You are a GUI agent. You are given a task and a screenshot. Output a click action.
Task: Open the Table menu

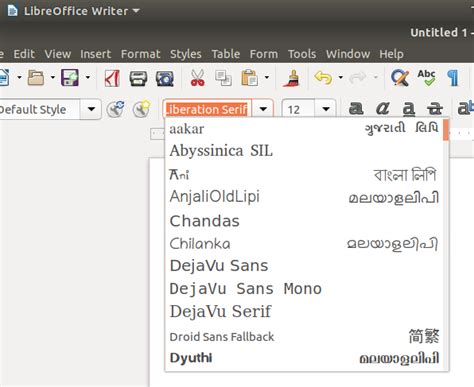[x=226, y=54]
